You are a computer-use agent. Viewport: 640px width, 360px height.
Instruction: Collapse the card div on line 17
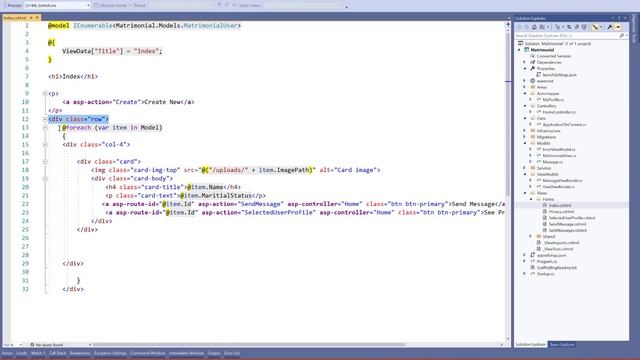click(45, 162)
